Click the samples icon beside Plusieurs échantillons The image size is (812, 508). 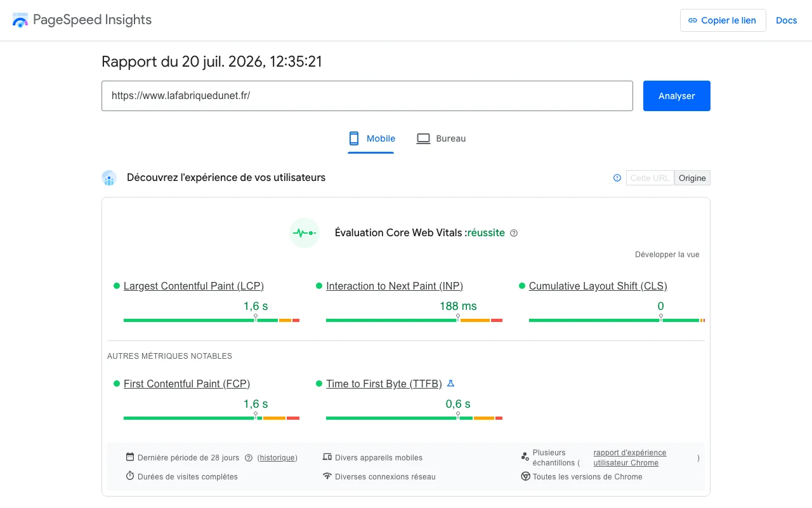click(x=525, y=457)
